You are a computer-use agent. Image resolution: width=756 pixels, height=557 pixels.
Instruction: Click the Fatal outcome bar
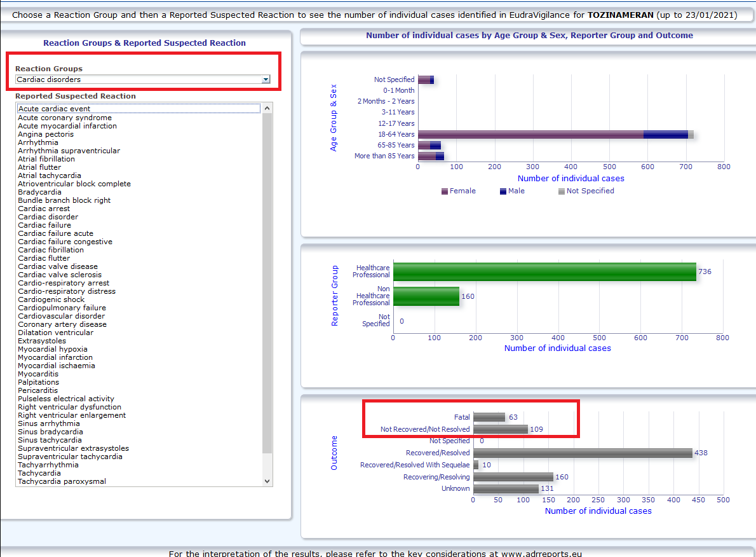(x=489, y=417)
